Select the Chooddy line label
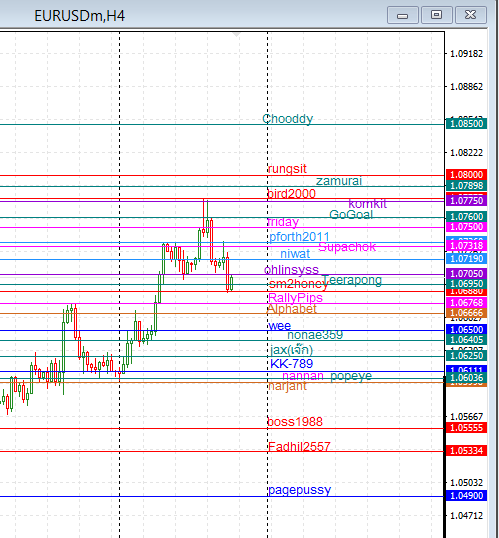 click(x=288, y=119)
